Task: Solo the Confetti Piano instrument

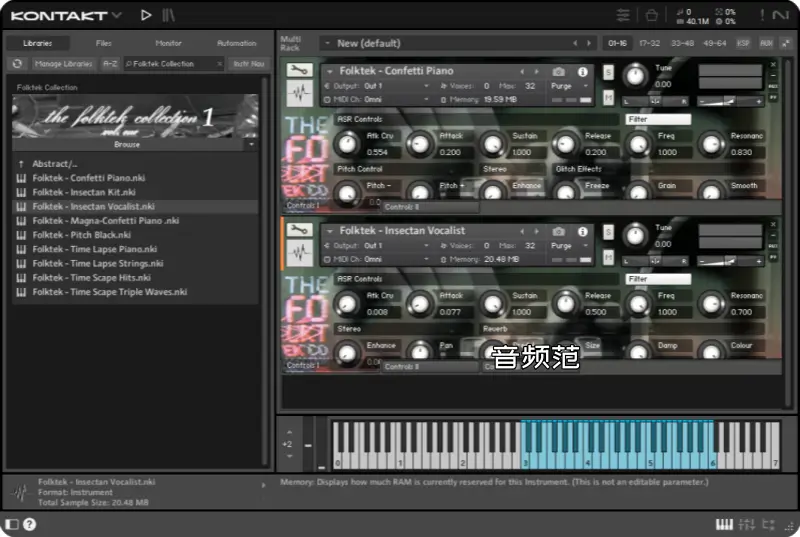Action: (x=608, y=71)
